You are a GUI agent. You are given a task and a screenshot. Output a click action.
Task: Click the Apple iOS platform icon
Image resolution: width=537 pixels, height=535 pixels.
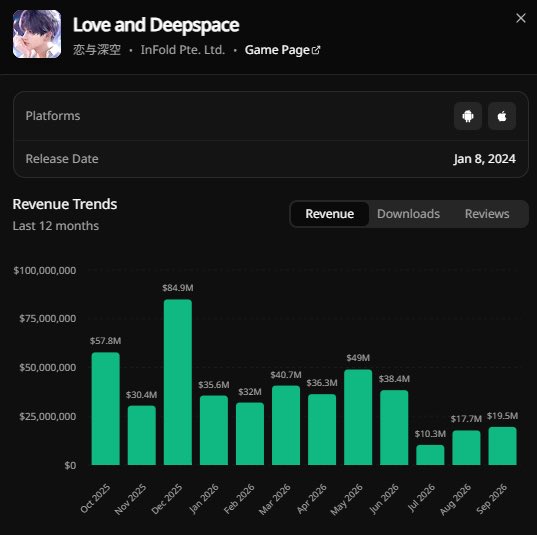pos(502,116)
